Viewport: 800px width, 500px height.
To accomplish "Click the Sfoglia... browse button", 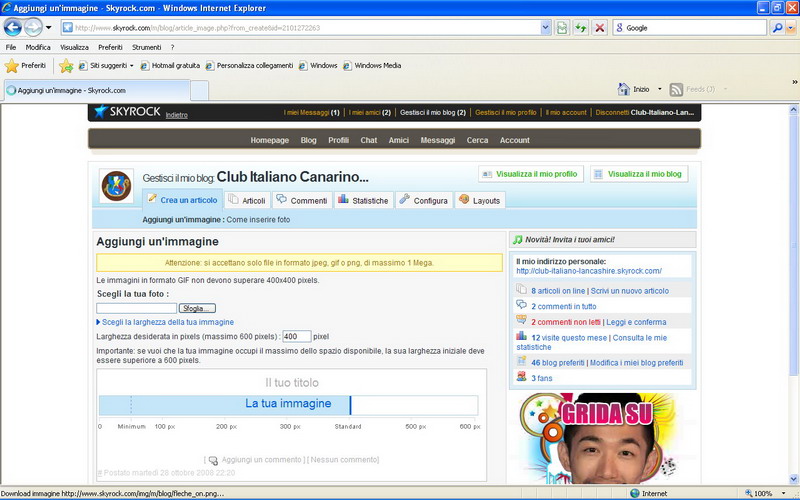I will [x=197, y=308].
